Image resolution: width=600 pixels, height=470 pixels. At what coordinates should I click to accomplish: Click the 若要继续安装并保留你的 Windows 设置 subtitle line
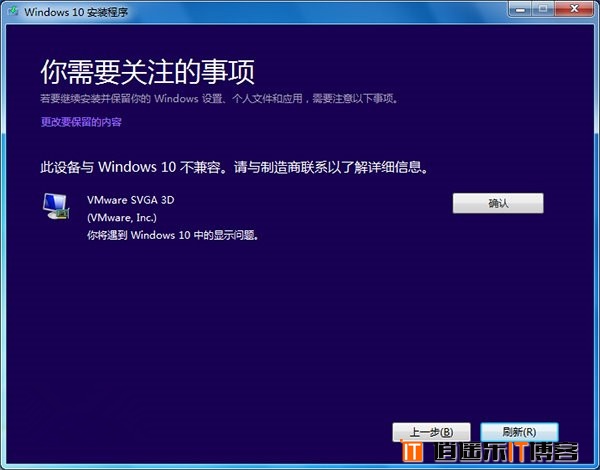click(x=219, y=99)
